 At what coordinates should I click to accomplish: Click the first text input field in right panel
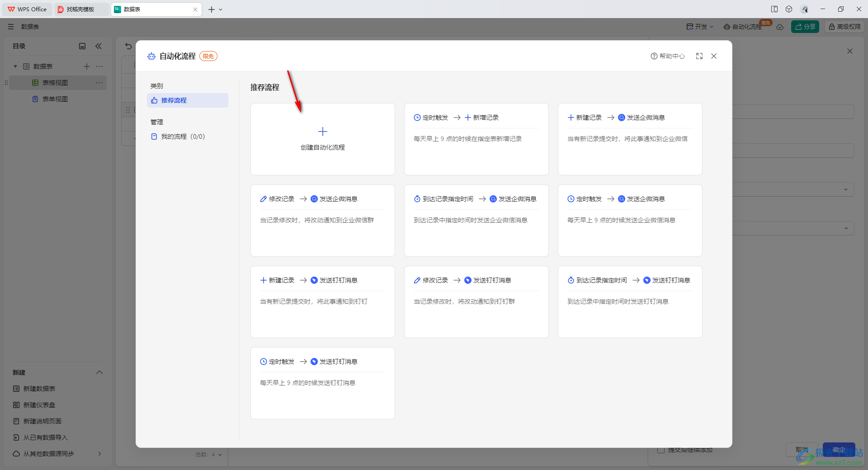point(793,112)
